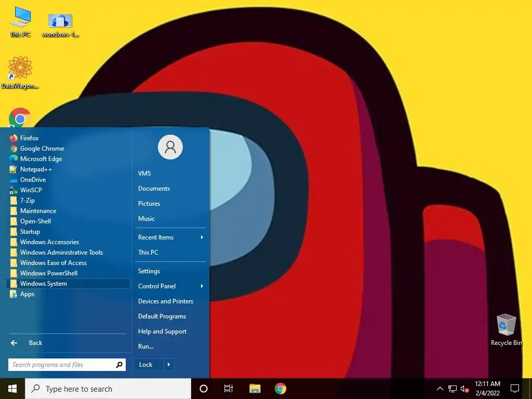
Task: Go Back to the main start menu
Action: pyautogui.click(x=68, y=343)
